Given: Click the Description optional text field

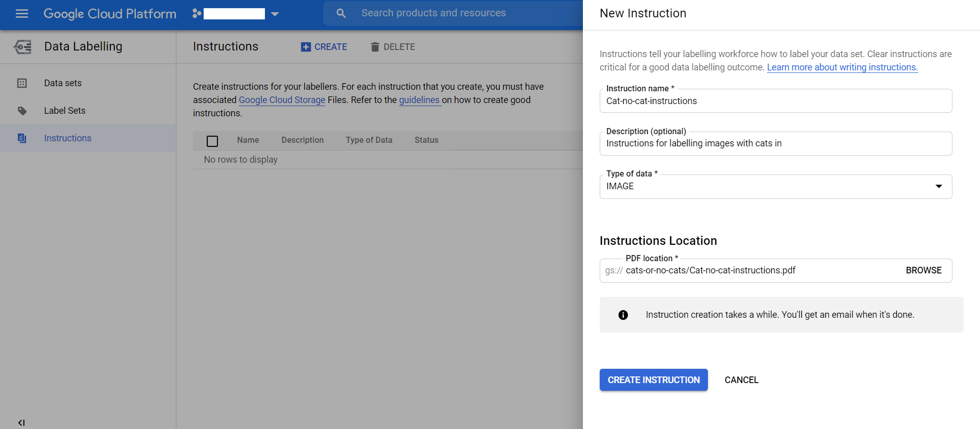Looking at the screenshot, I should coord(775,144).
